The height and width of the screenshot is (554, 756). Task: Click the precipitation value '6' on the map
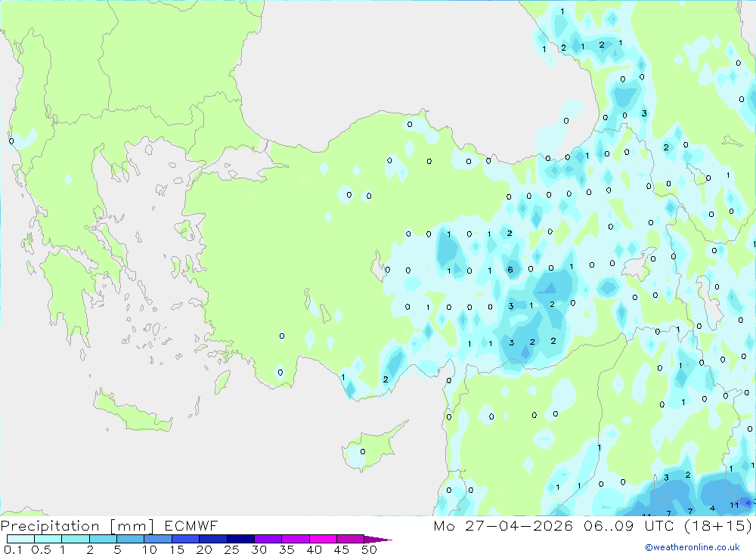click(510, 270)
